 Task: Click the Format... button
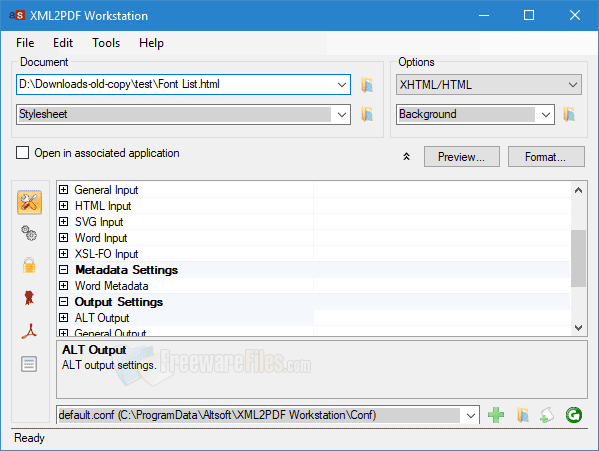click(546, 157)
